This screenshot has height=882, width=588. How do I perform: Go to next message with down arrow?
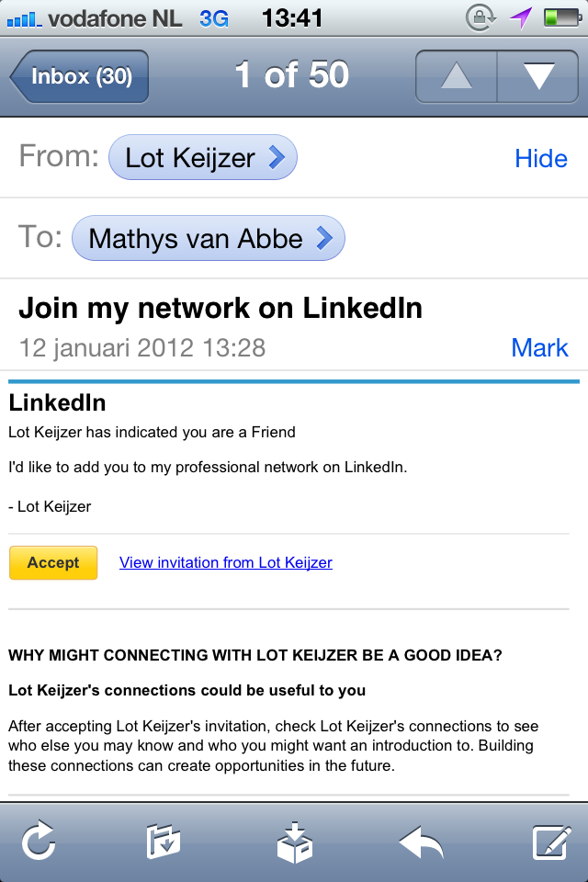pos(537,76)
